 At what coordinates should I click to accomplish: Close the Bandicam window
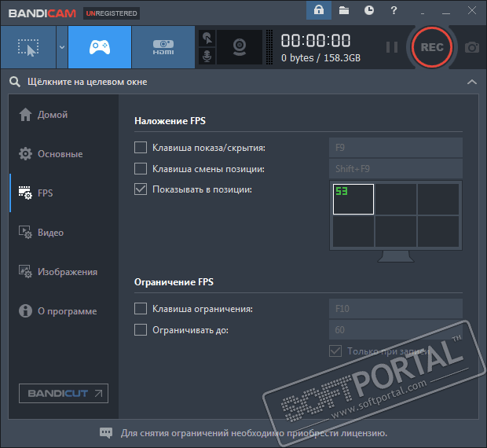click(x=472, y=10)
